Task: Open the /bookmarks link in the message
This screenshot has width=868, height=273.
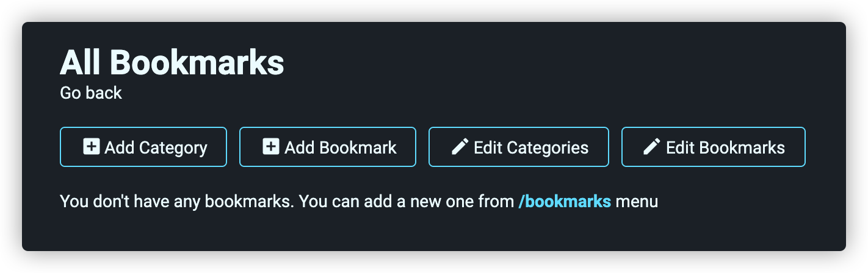Action: [565, 201]
